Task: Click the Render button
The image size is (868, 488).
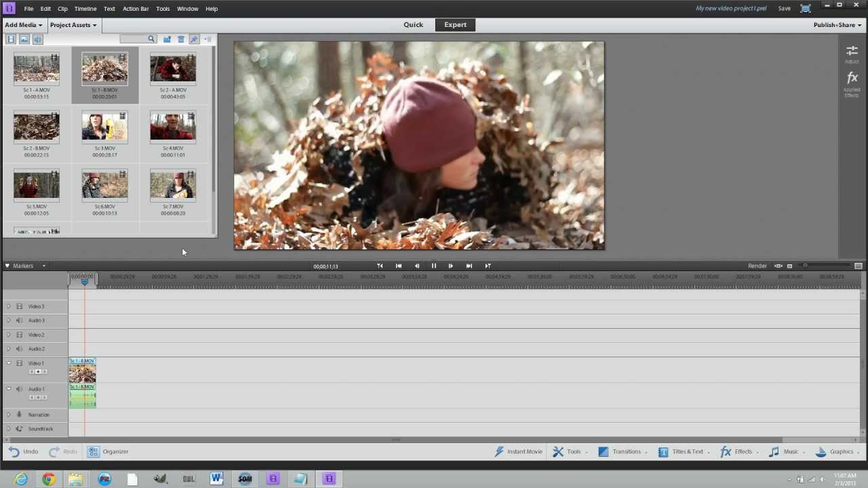Action: (x=757, y=266)
